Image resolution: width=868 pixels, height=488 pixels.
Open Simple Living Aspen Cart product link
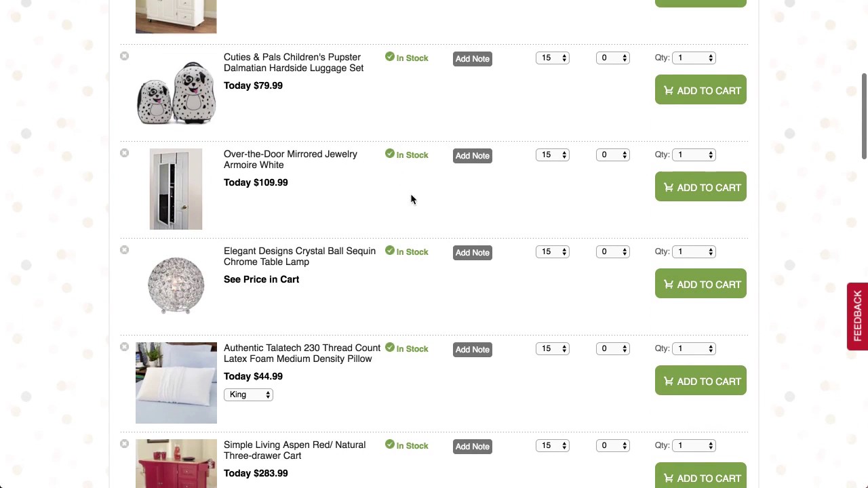[294, 450]
